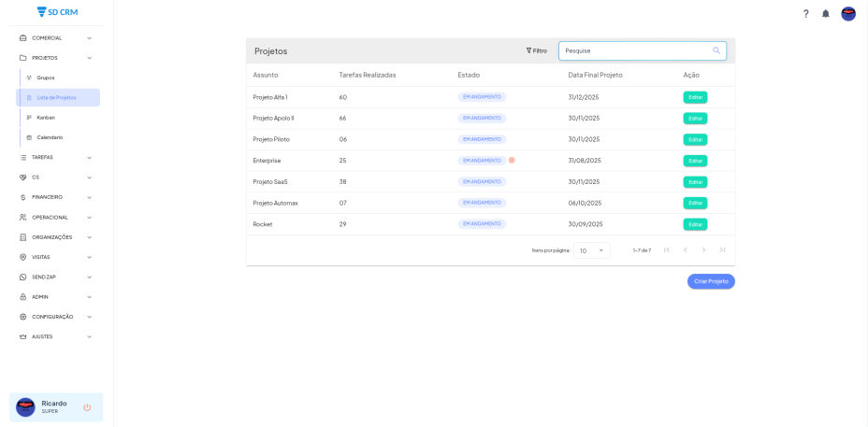This screenshot has width=868, height=427.
Task: Go to next page arrow
Action: [x=703, y=250]
